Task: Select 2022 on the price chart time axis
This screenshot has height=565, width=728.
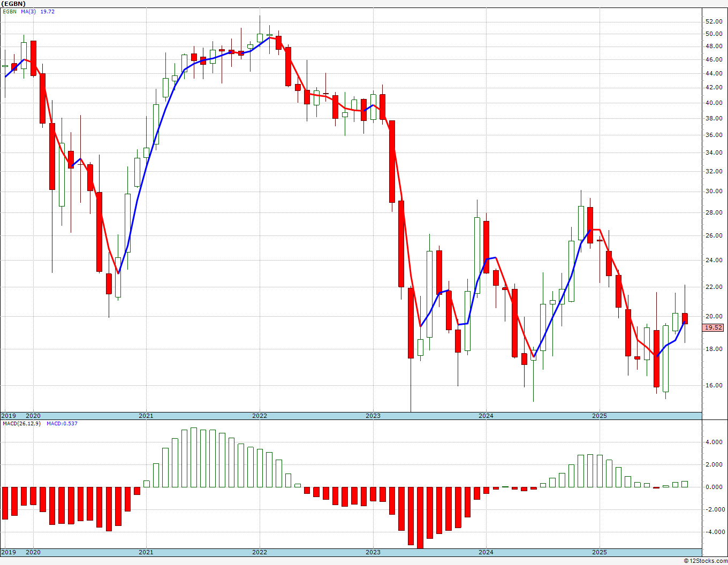Action: 260,416
